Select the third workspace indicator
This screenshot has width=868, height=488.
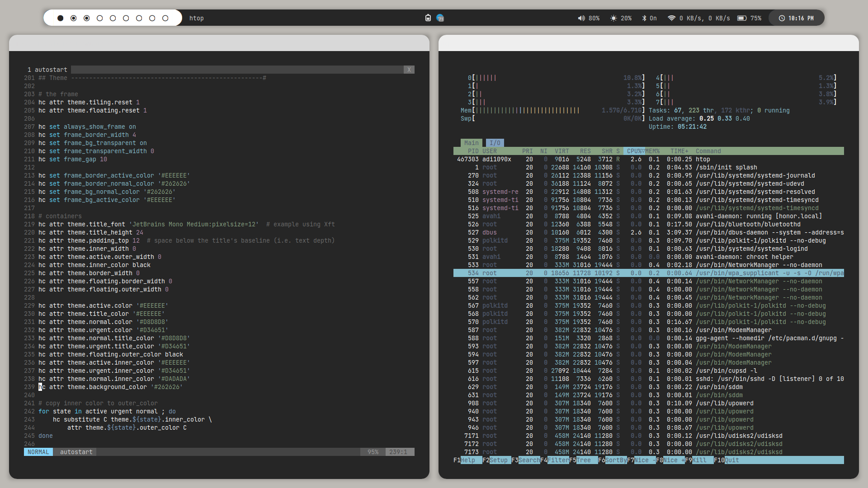86,18
